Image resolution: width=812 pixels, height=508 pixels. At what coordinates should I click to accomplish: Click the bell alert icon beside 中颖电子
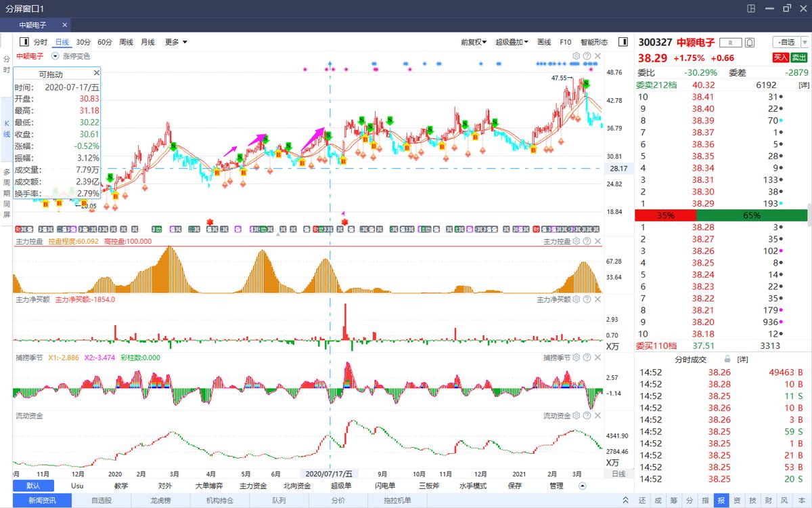[x=749, y=42]
